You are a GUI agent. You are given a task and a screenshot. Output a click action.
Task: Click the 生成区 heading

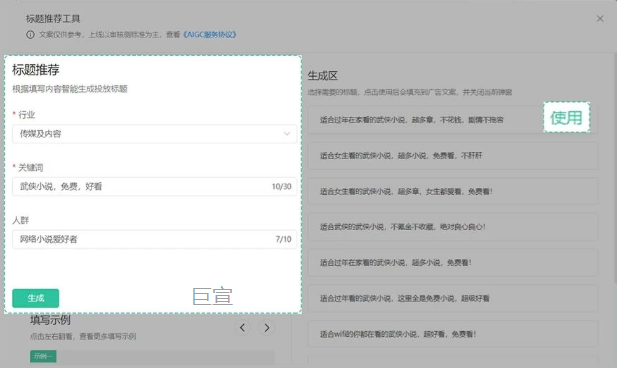click(x=323, y=76)
